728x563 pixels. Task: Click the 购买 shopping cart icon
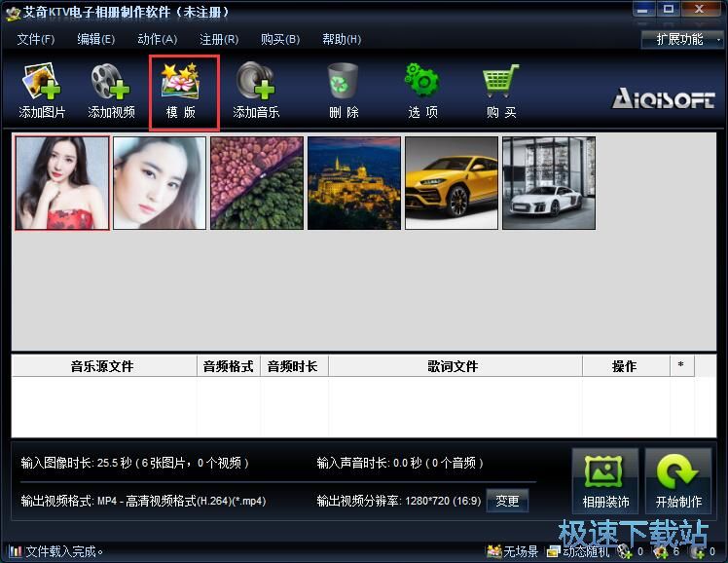(x=500, y=81)
